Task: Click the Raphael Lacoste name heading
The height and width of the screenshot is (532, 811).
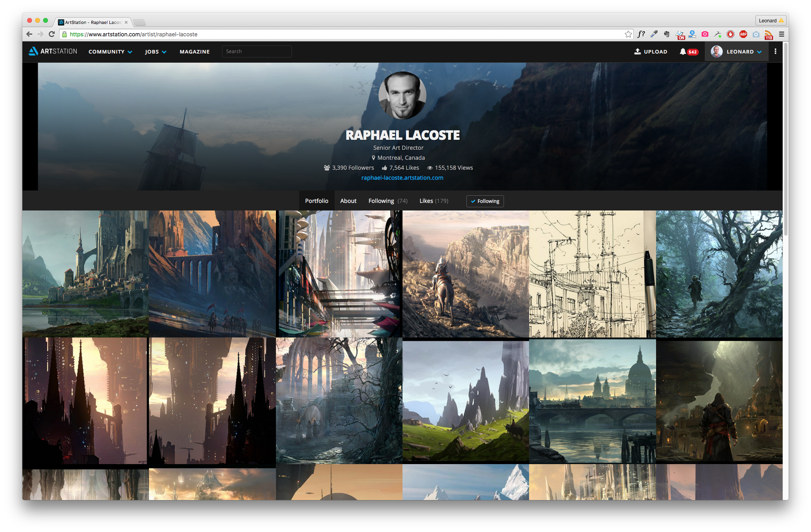Action: coord(403,135)
